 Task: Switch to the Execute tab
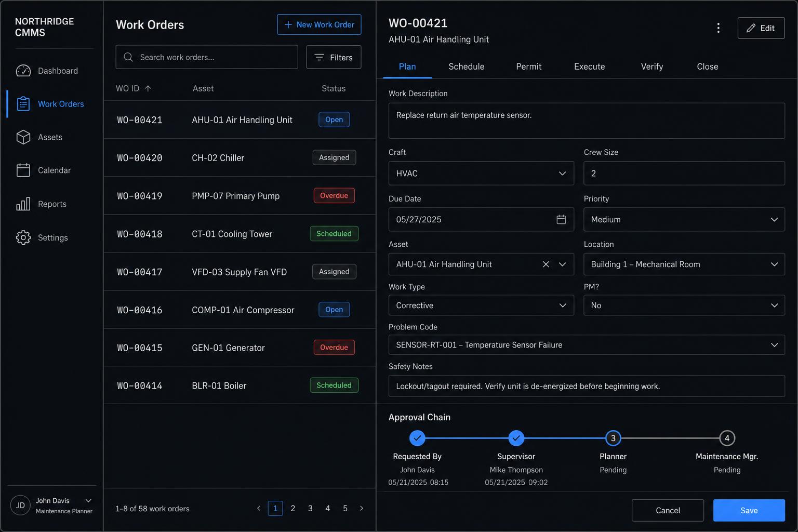click(589, 66)
